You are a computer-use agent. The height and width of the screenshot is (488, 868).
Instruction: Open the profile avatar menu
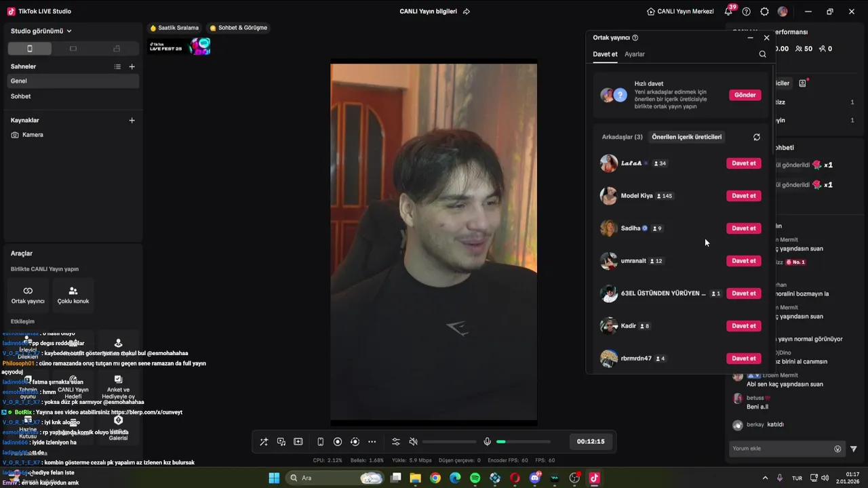[x=783, y=12]
